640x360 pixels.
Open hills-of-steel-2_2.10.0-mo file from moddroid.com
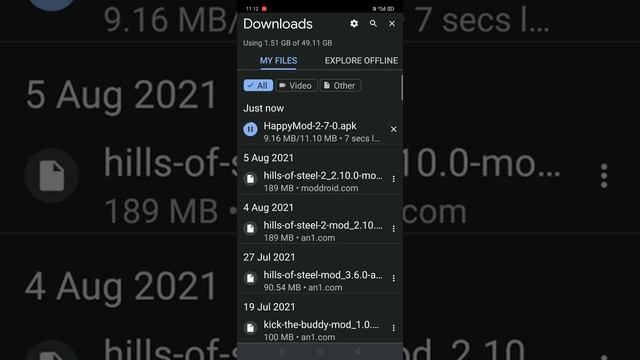pos(320,181)
